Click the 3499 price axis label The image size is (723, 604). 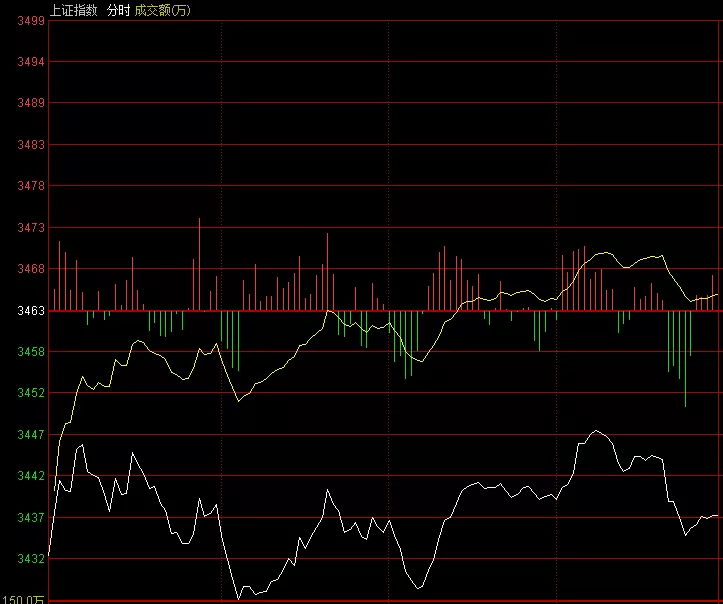coord(31,21)
